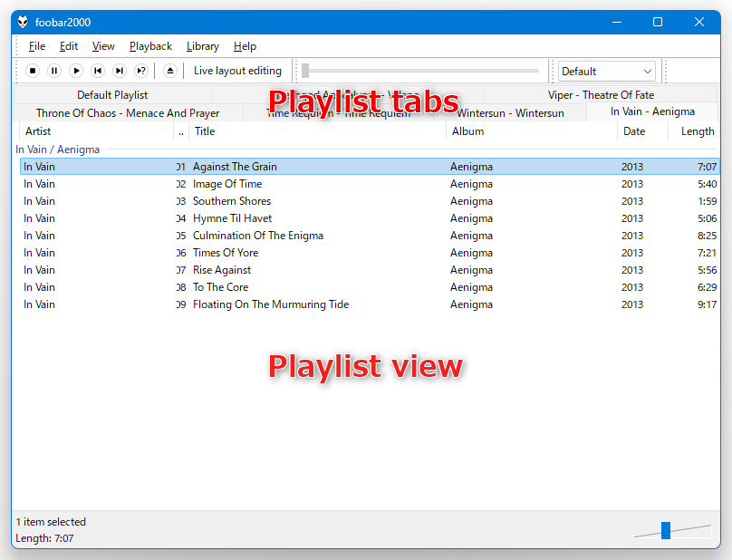This screenshot has height=560, width=732.
Task: Select track To The Core
Action: 370,287
